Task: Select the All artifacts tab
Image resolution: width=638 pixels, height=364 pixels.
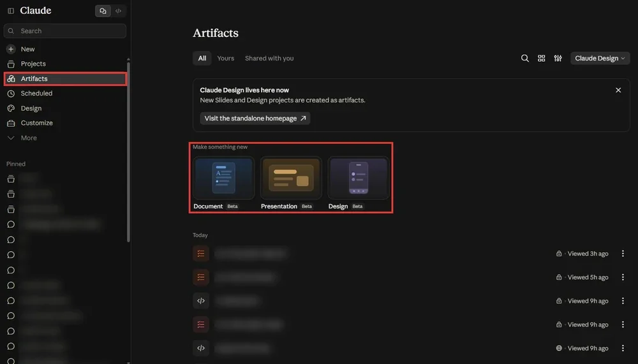Action: 202,58
